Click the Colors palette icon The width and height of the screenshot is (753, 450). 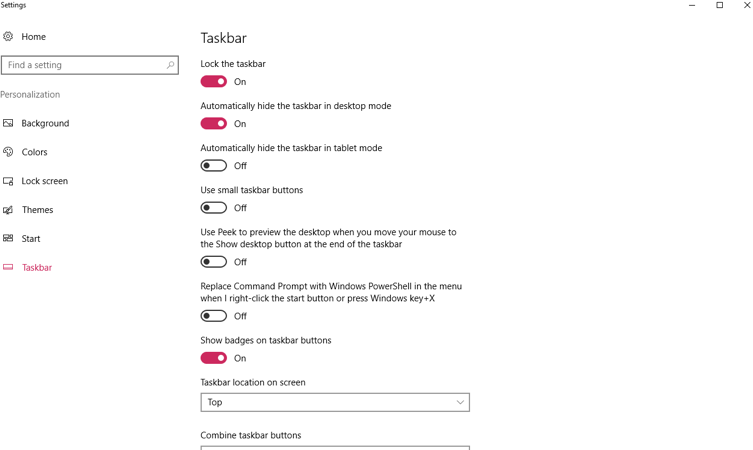point(8,152)
